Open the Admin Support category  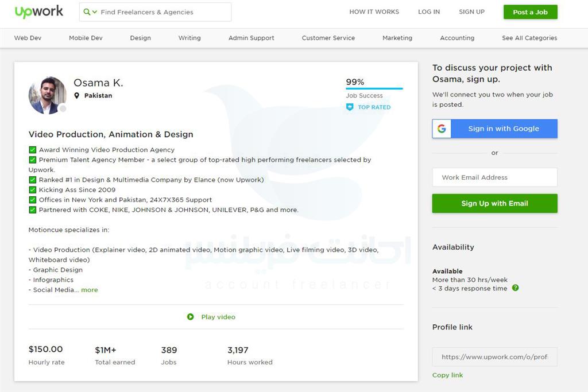coord(252,38)
